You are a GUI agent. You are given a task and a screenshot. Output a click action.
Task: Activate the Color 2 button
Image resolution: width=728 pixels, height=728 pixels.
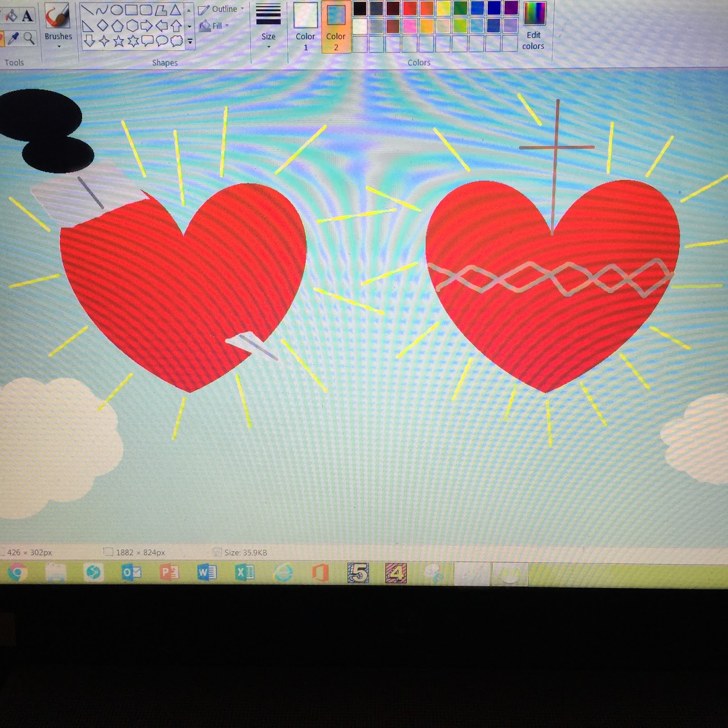[336, 26]
